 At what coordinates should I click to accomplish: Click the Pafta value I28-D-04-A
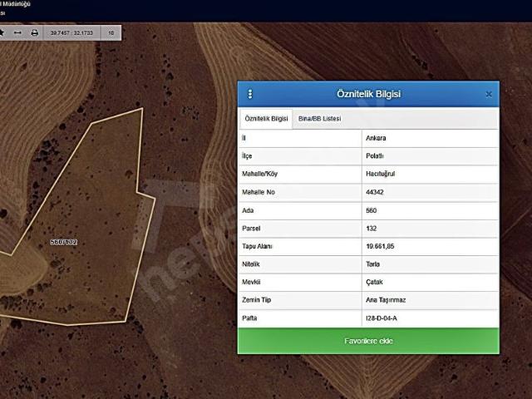coord(382,318)
